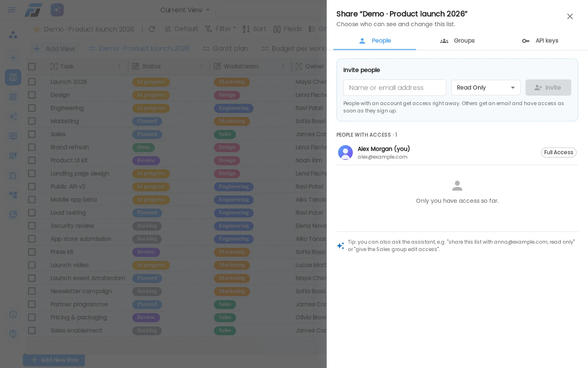
Task: Click the Done status of Brand refresh
Action: point(143,147)
